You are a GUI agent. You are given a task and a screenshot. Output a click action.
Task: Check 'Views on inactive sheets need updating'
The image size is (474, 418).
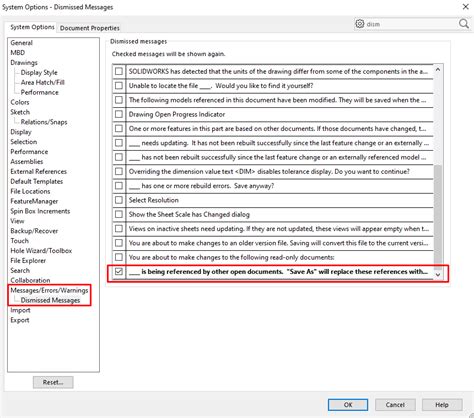(119, 229)
